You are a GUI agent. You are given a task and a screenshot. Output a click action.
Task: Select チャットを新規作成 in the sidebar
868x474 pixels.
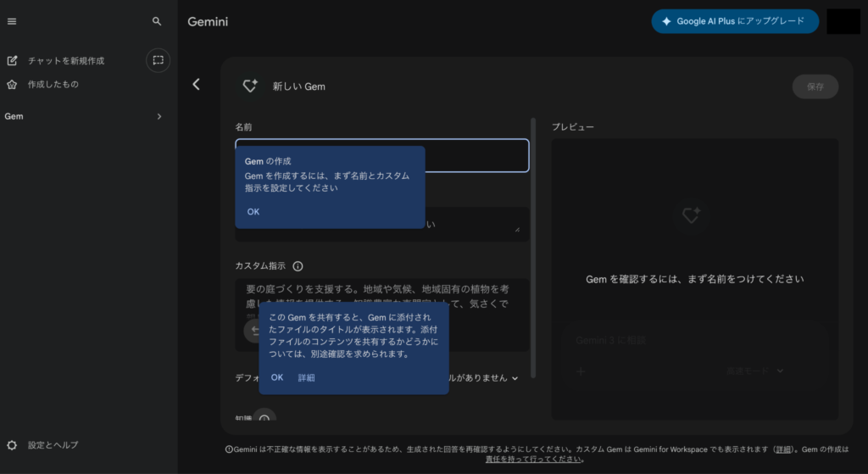pyautogui.click(x=66, y=61)
